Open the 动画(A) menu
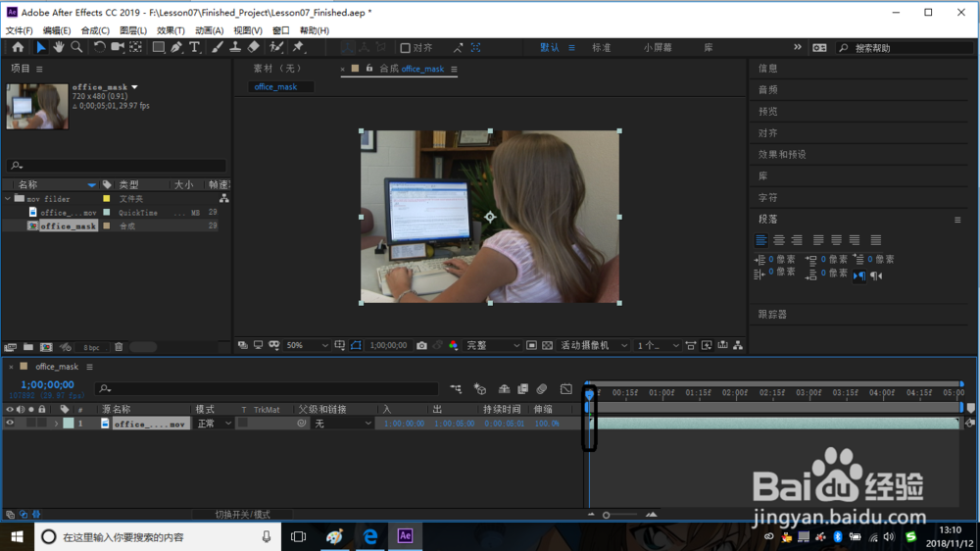This screenshot has height=551, width=980. [209, 30]
